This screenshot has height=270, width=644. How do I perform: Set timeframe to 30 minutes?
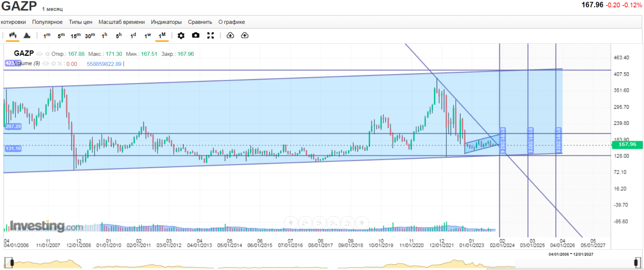pyautogui.click(x=90, y=36)
